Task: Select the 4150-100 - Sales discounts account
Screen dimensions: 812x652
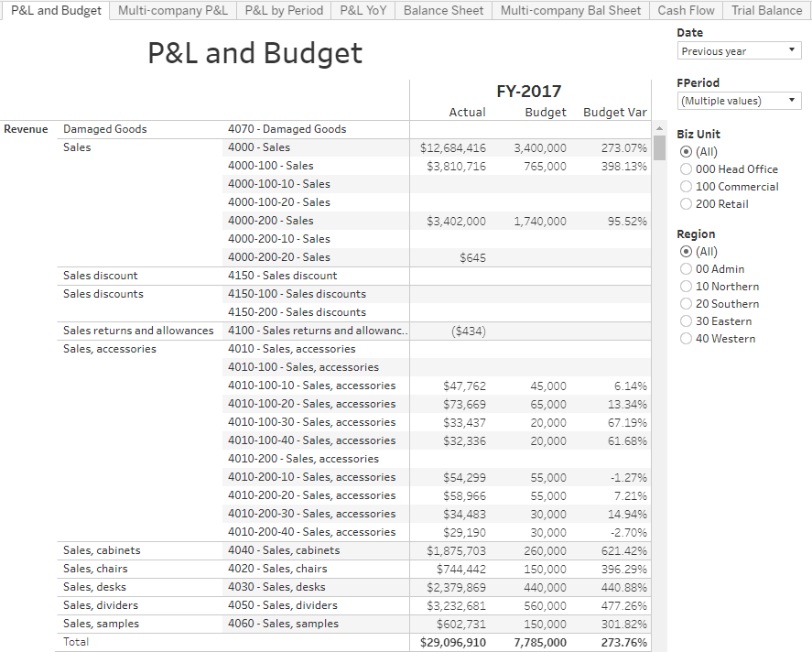Action: 298,294
